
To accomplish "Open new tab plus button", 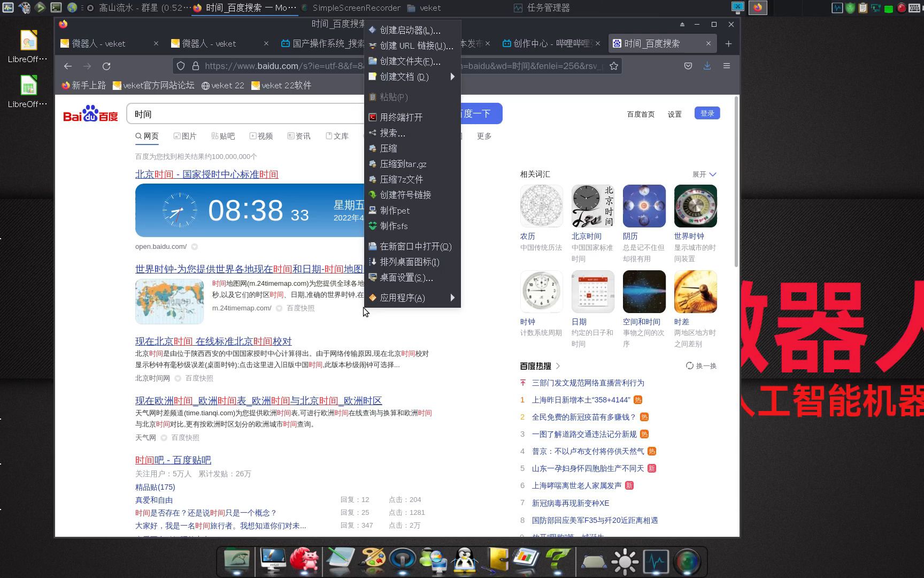I will (x=728, y=44).
